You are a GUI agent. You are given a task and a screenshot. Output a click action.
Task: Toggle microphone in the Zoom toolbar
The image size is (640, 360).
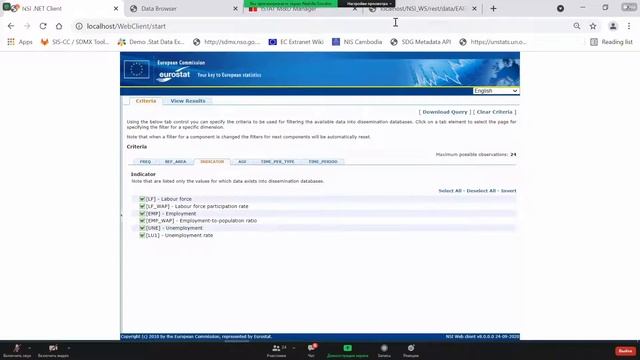point(16,348)
